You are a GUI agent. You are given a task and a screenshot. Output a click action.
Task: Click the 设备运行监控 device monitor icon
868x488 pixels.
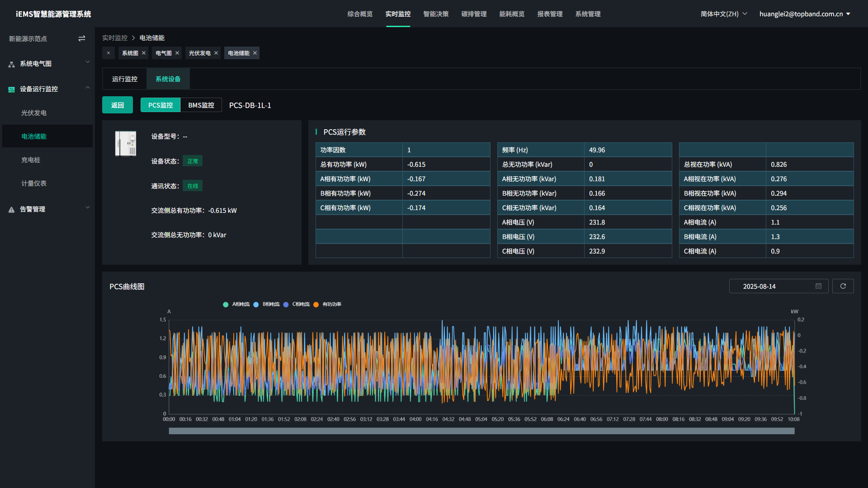pyautogui.click(x=11, y=89)
